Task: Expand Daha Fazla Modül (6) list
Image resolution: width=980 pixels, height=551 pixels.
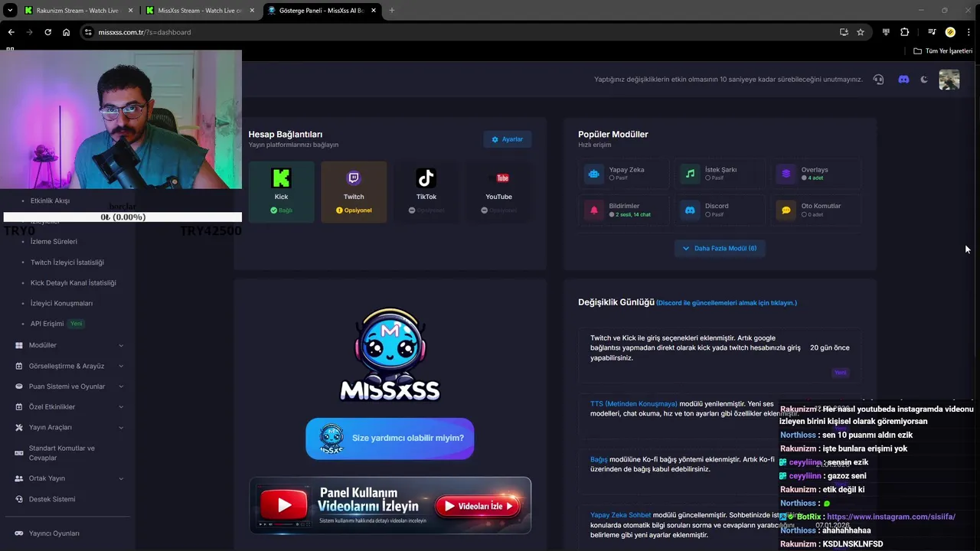Action: (x=720, y=248)
